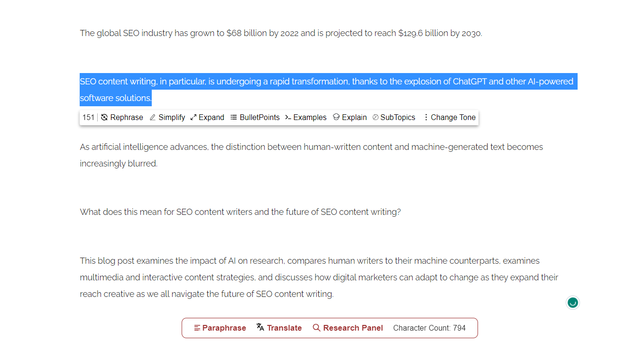Image resolution: width=644 pixels, height=342 pixels.
Task: Click the Paraphrase lines icon
Action: tap(198, 328)
